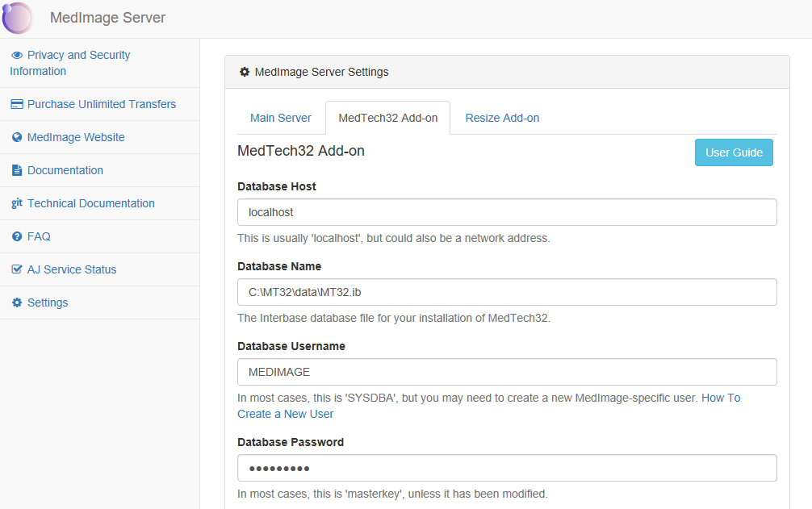The width and height of the screenshot is (812, 509).
Task: Click the MedTech32 Add-on heading text
Action: point(301,151)
